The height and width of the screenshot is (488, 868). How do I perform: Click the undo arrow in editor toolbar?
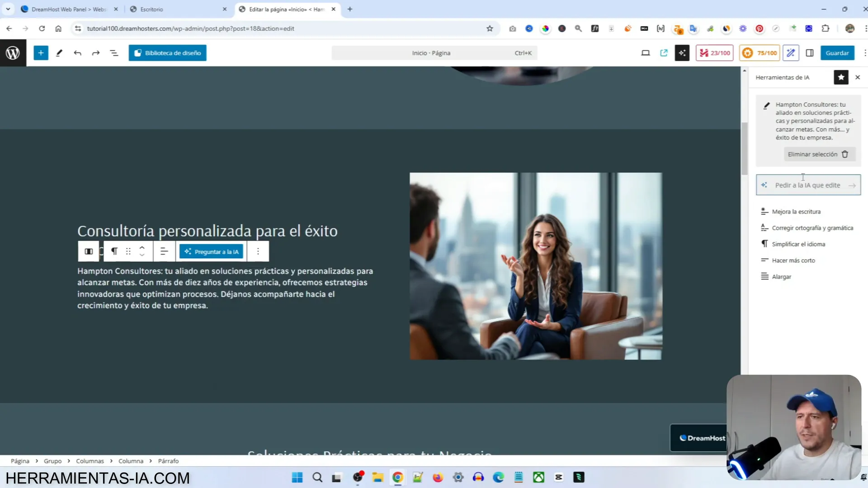point(77,53)
